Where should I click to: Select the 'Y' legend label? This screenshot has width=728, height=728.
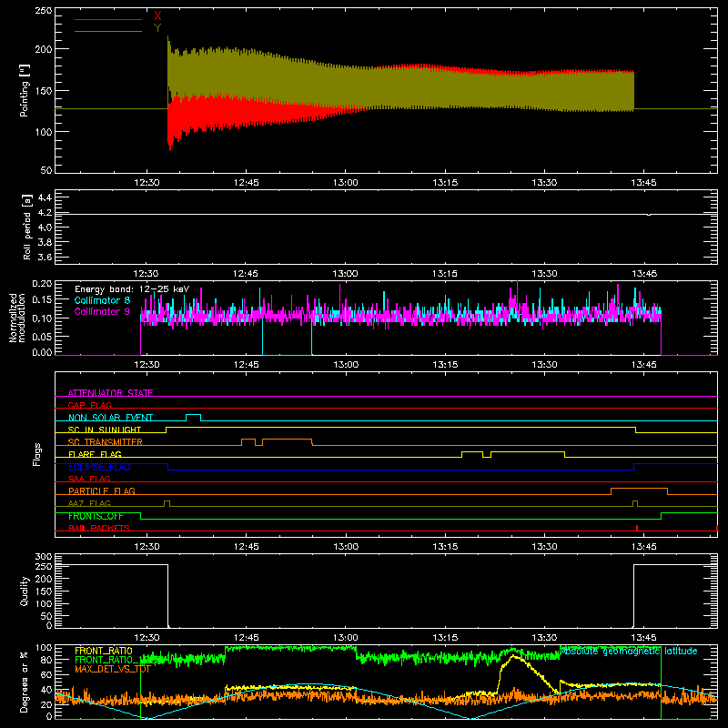[x=157, y=28]
